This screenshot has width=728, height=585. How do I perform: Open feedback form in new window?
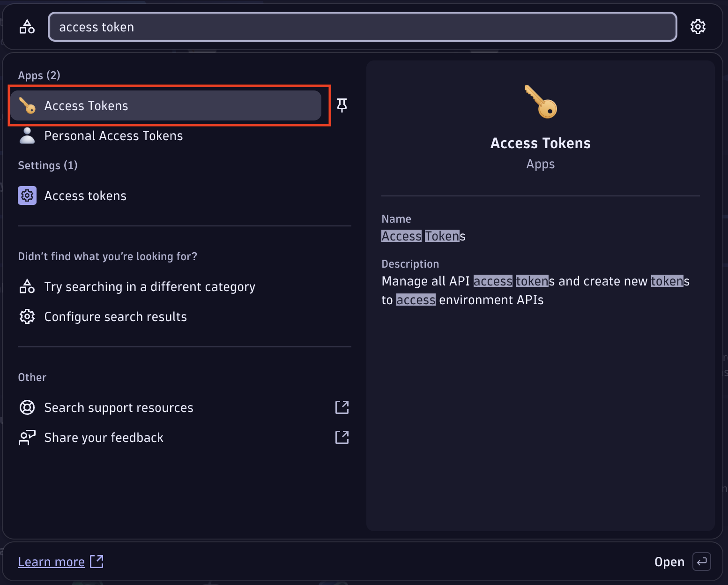pyautogui.click(x=342, y=437)
